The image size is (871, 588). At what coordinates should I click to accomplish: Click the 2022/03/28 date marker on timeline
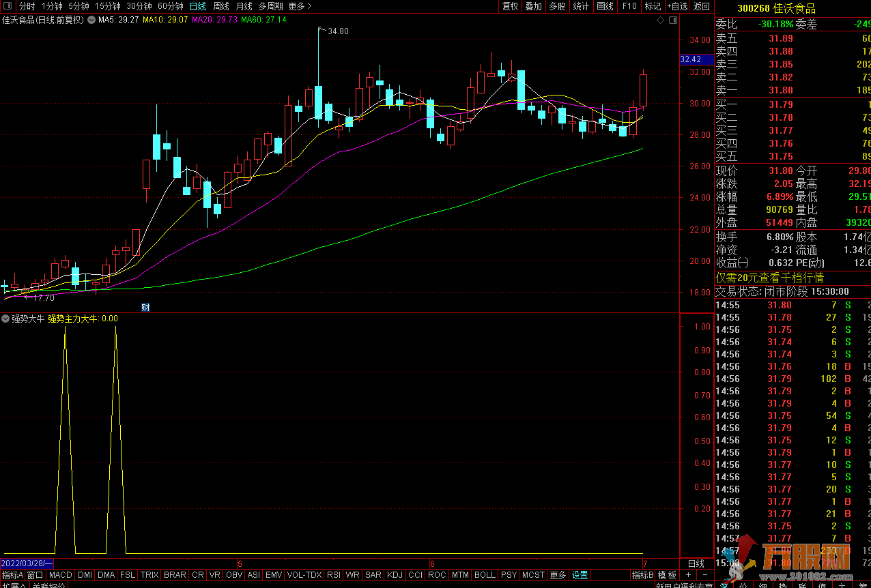tap(27, 563)
